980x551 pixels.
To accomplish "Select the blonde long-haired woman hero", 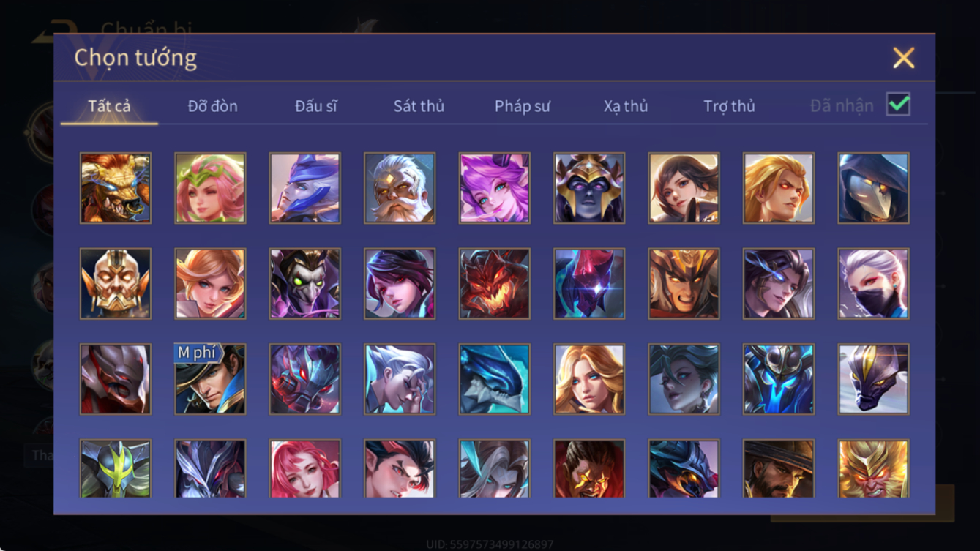I will pos(589,379).
